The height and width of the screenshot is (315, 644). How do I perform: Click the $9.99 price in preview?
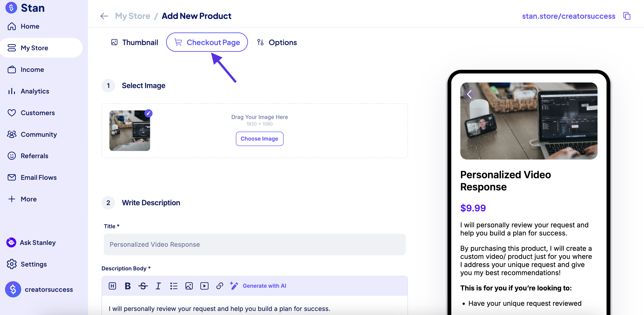pos(473,208)
